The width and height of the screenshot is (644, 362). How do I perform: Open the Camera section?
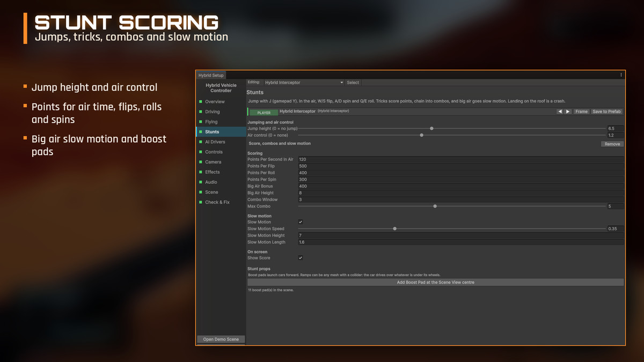(221, 162)
